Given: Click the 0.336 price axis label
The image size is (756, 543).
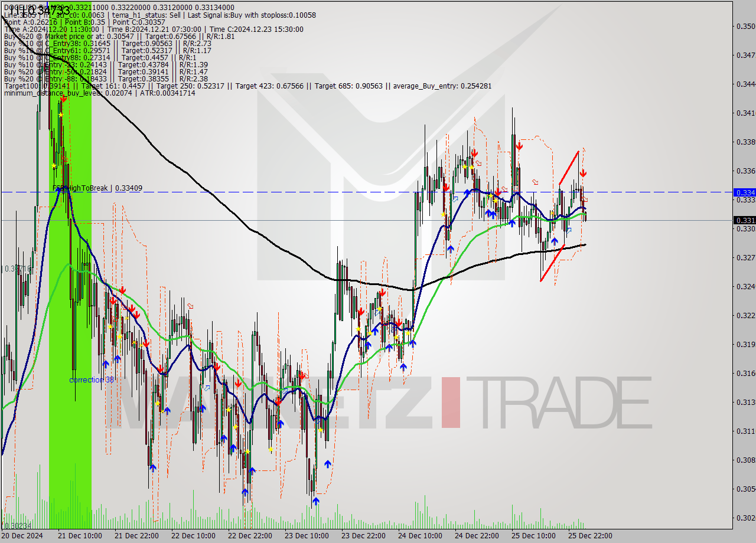Looking at the screenshot, I should (x=745, y=171).
